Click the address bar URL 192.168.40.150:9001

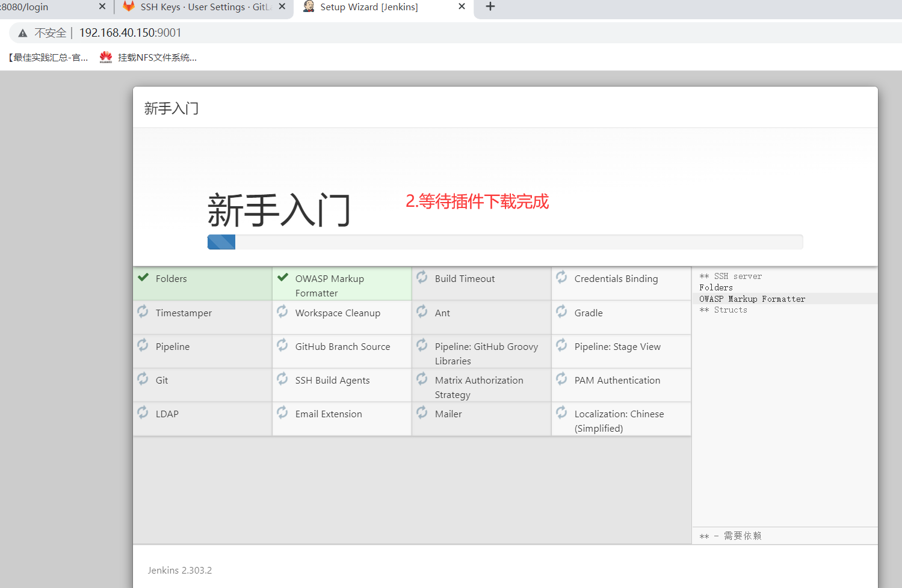tap(130, 33)
